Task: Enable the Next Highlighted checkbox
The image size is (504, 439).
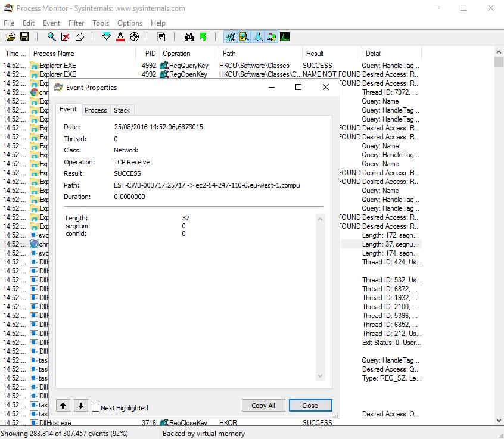Action: pyautogui.click(x=95, y=408)
